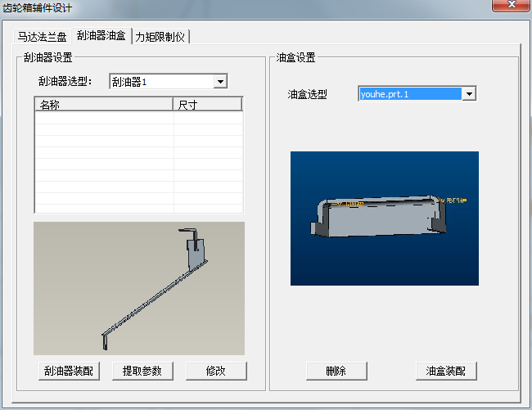Open the 力矩限制仪 tab
Viewport: 532px width, 410px height.
point(161,38)
